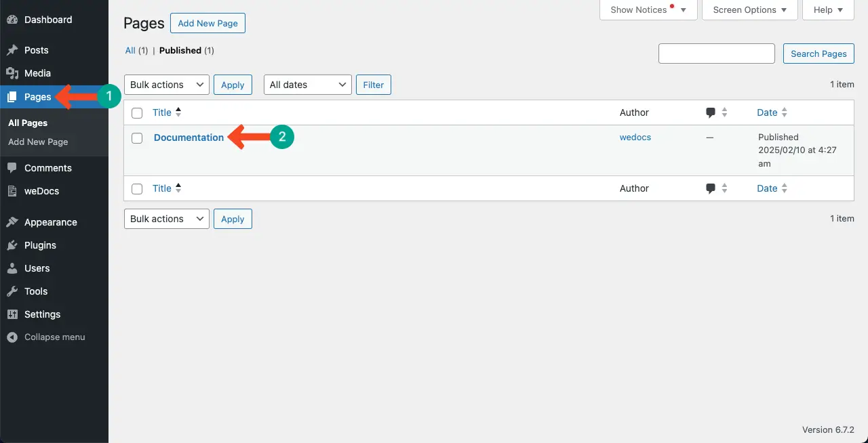Click the bottom Apply button
This screenshot has height=443, width=868.
click(233, 219)
